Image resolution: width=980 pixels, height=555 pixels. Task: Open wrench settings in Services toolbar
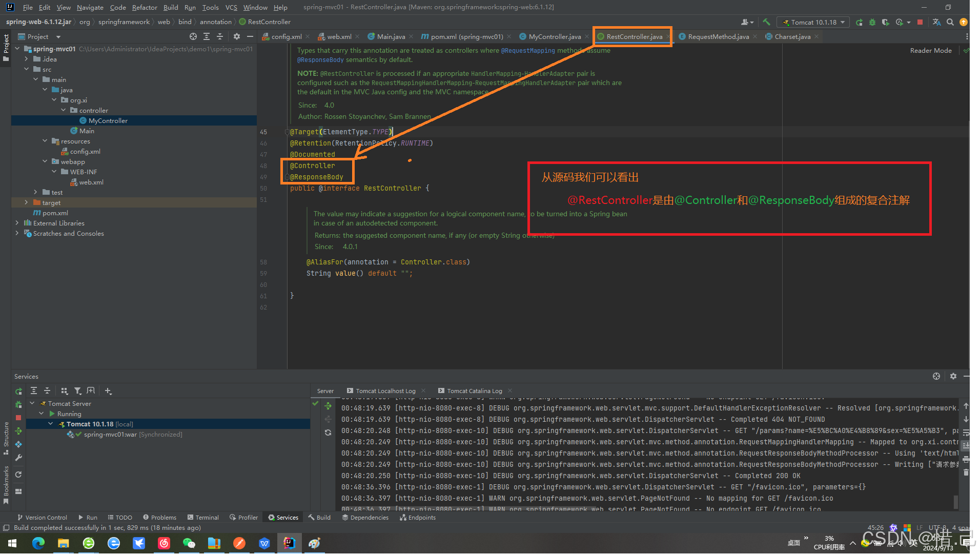click(x=18, y=458)
